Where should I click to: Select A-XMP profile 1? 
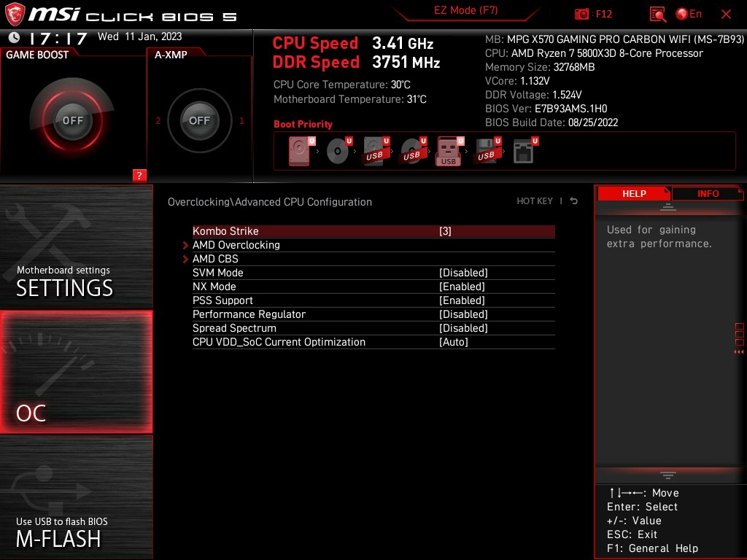pyautogui.click(x=241, y=120)
